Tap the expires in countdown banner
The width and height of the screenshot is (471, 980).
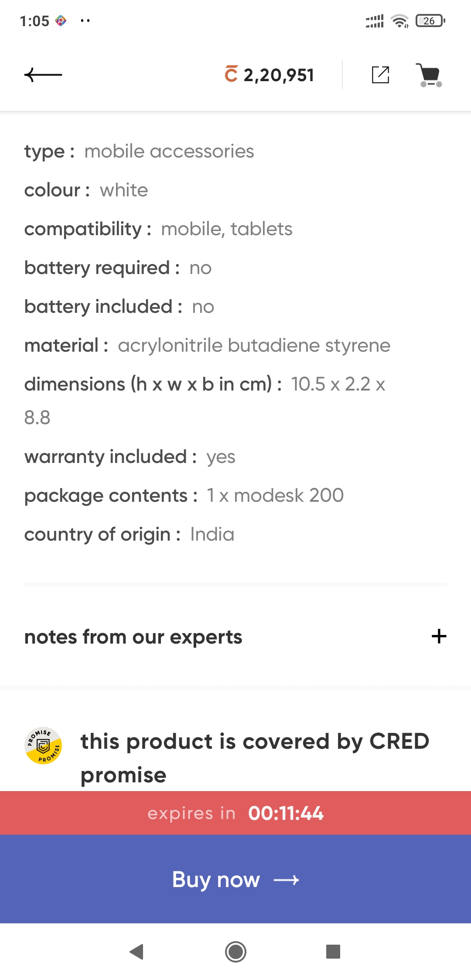pyautogui.click(x=235, y=813)
